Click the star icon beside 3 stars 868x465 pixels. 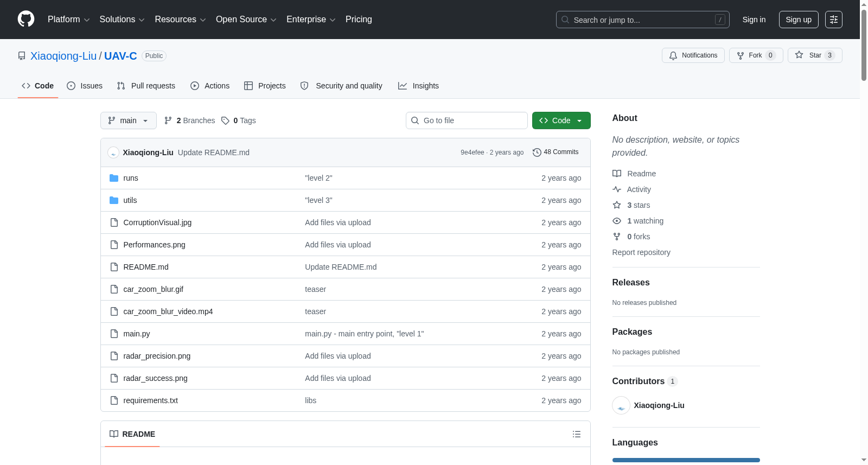point(617,205)
